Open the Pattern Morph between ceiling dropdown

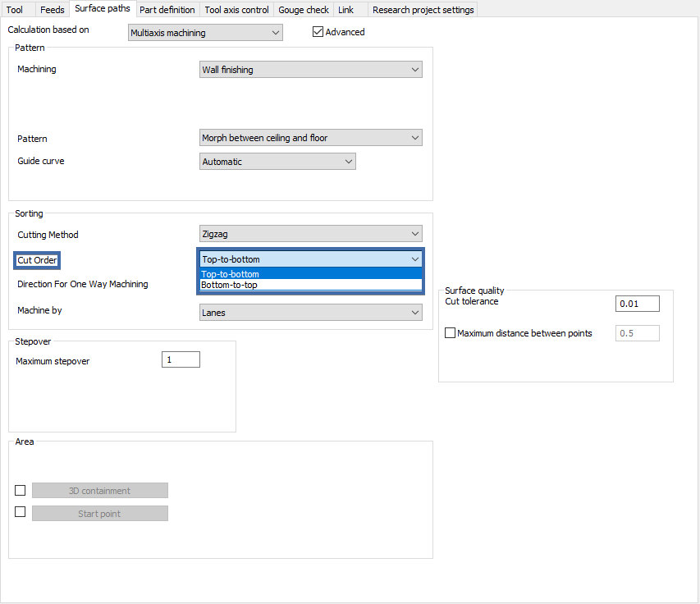pyautogui.click(x=311, y=138)
